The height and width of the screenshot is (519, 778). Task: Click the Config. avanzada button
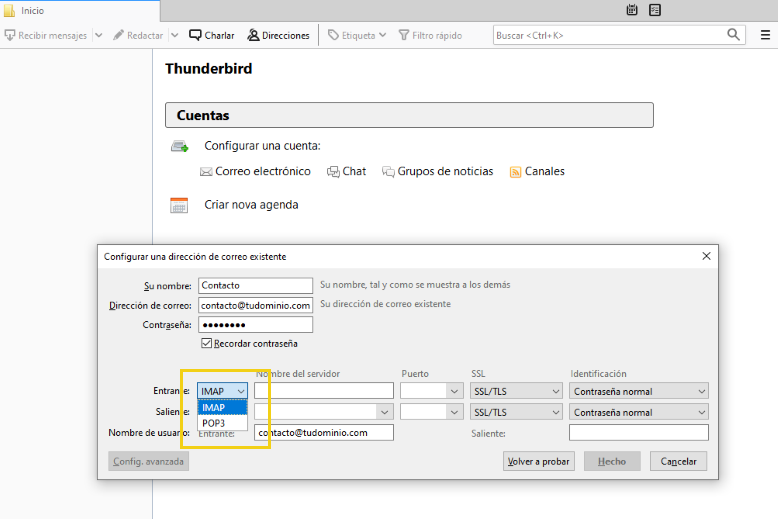pyautogui.click(x=148, y=461)
